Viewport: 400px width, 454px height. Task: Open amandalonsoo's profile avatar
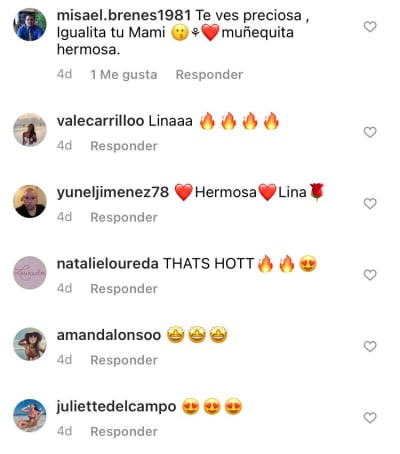click(x=30, y=344)
